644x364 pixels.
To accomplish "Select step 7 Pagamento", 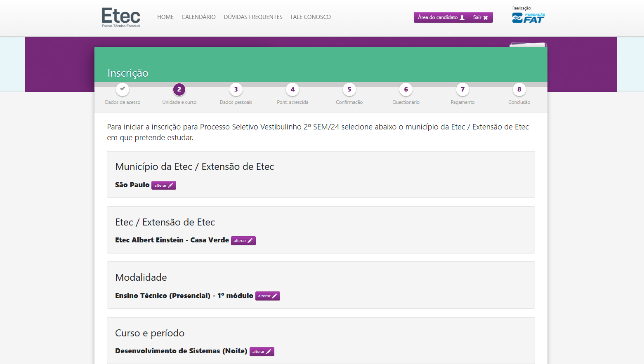I will (462, 89).
